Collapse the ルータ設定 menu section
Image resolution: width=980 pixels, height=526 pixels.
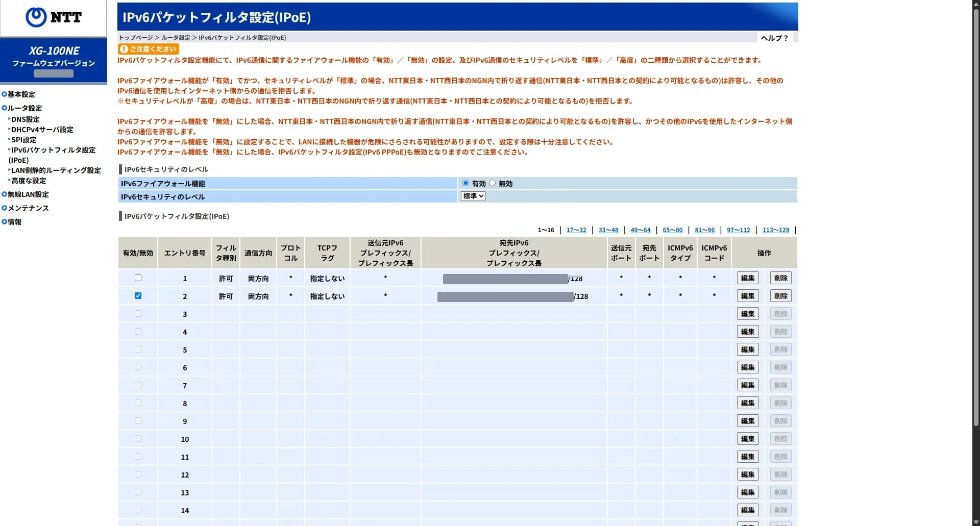point(24,108)
